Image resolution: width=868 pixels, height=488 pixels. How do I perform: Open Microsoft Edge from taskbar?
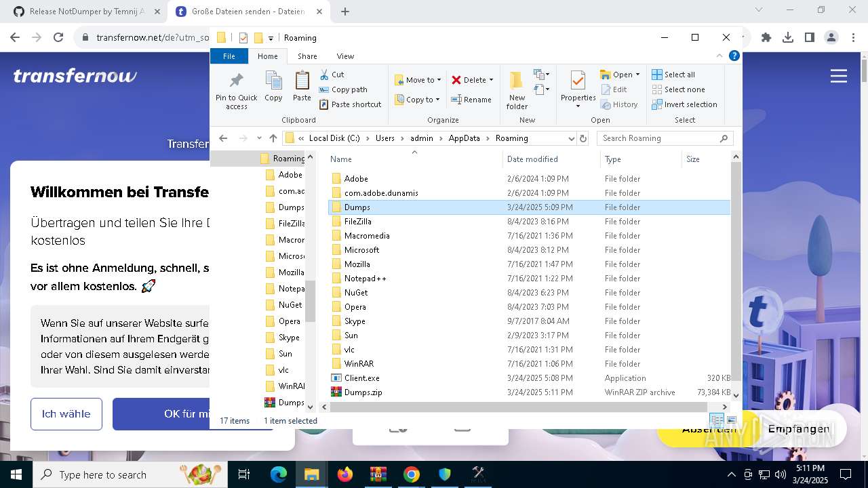(x=279, y=474)
